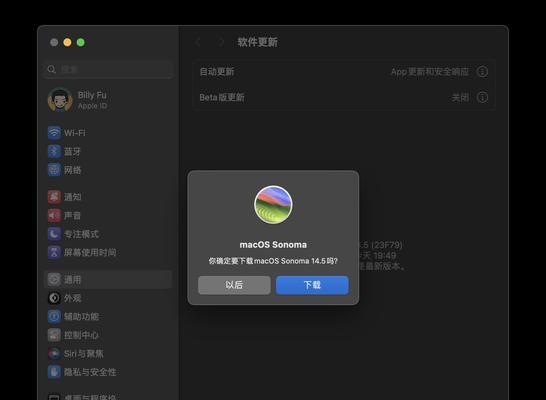Click the 你确定要下载 confirmation message
The height and width of the screenshot is (400, 546).
tap(273, 261)
